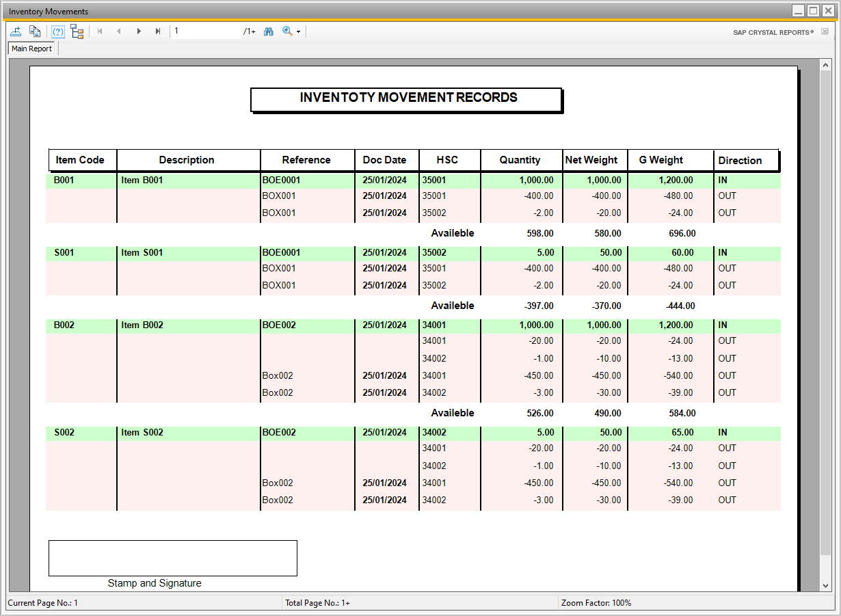Click the zoom magnifier icon

pyautogui.click(x=287, y=31)
